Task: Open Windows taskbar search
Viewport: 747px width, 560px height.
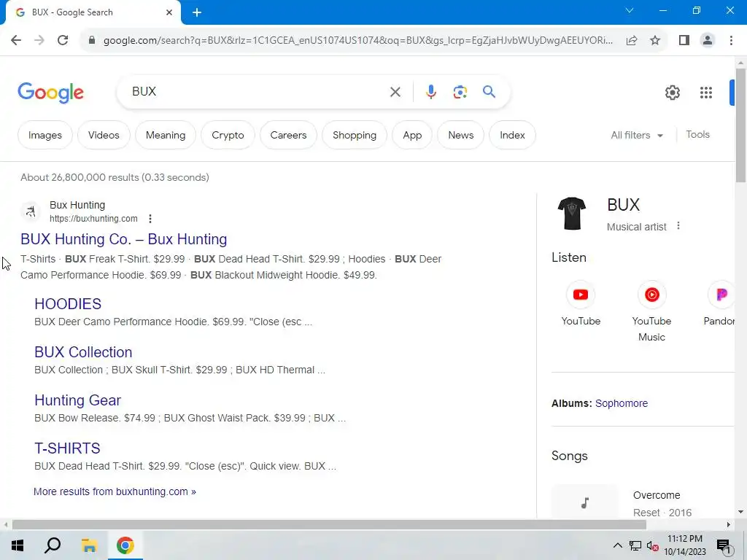Action: coord(53,545)
